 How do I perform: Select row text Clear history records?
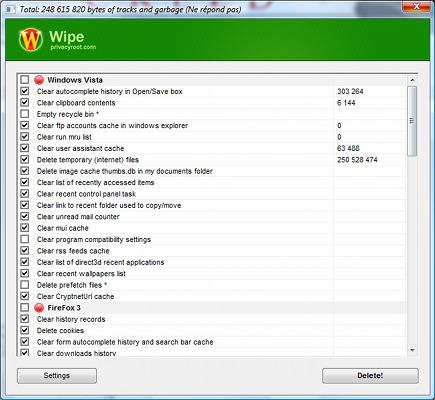pyautogui.click(x=71, y=319)
